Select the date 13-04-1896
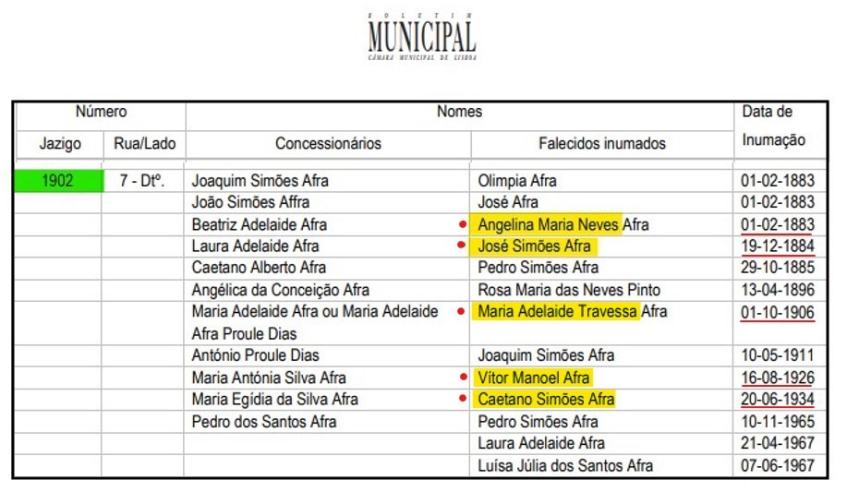The height and width of the screenshot is (504, 859). (x=778, y=290)
